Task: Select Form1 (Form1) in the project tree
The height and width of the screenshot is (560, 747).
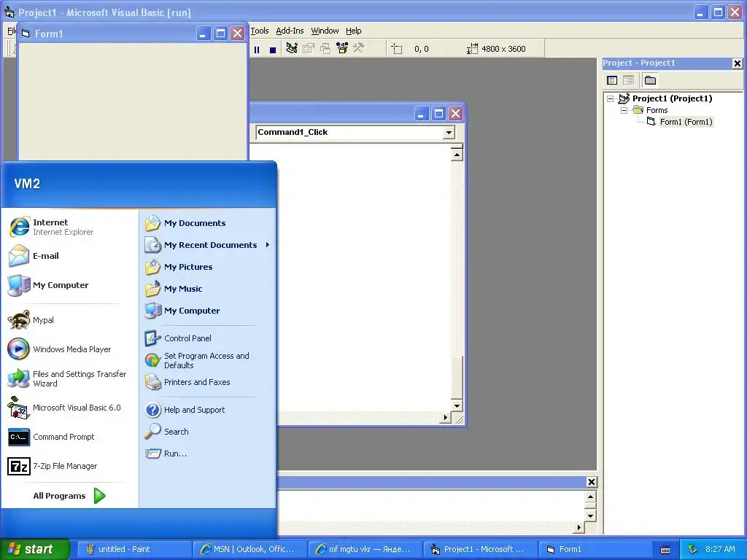Action: point(686,122)
